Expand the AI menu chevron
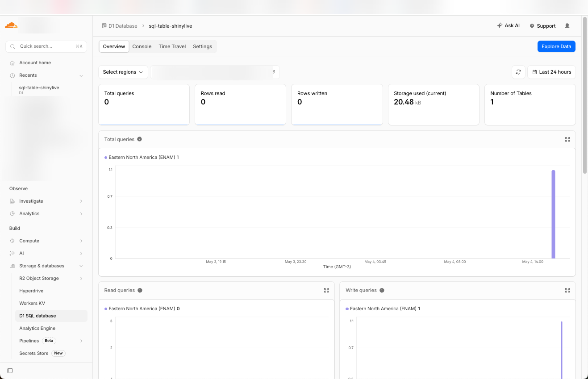 click(x=81, y=254)
